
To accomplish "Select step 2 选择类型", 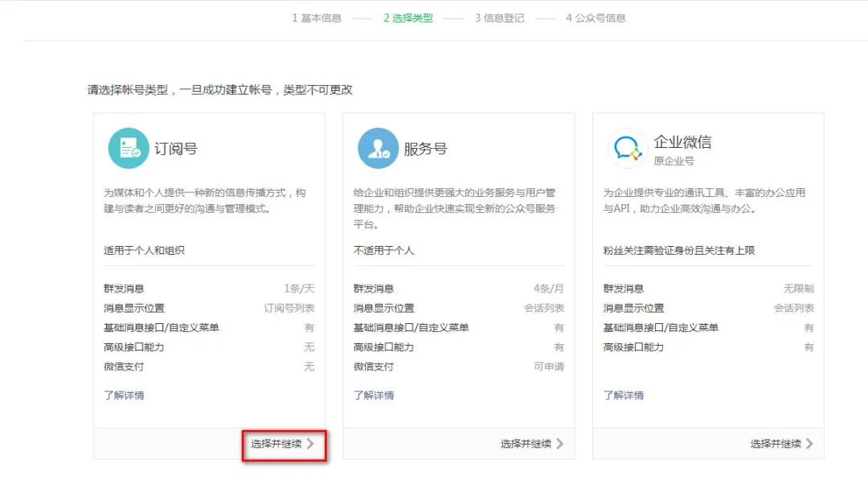I will coord(408,18).
